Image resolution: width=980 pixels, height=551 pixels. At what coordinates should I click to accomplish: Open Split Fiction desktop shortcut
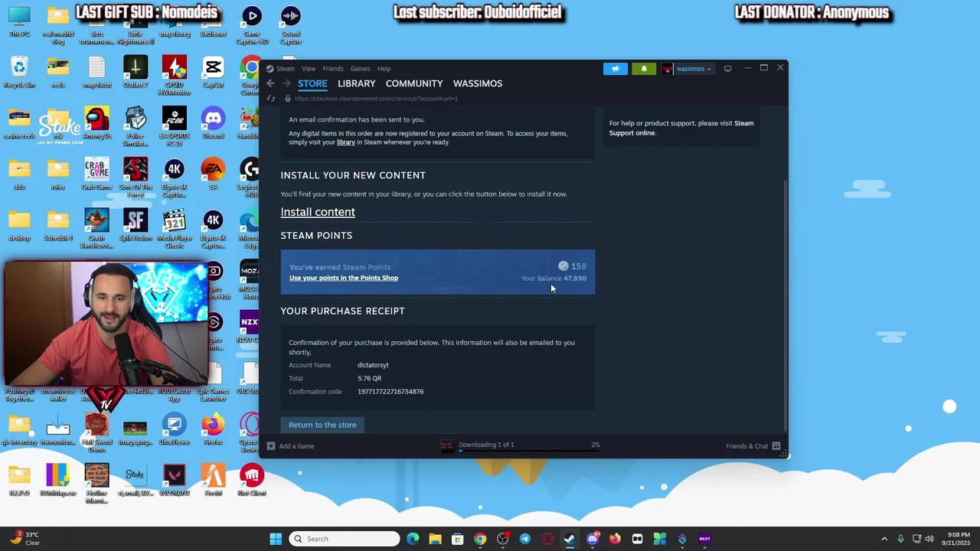point(136,226)
